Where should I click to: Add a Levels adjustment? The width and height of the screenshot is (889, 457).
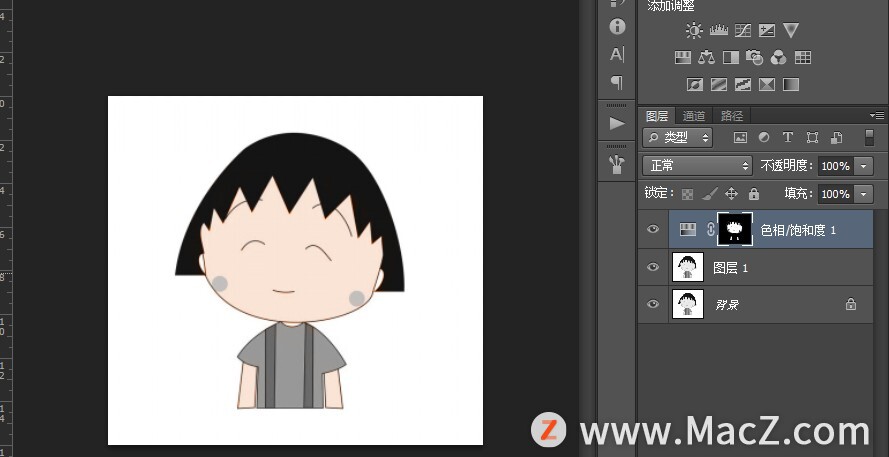(718, 29)
